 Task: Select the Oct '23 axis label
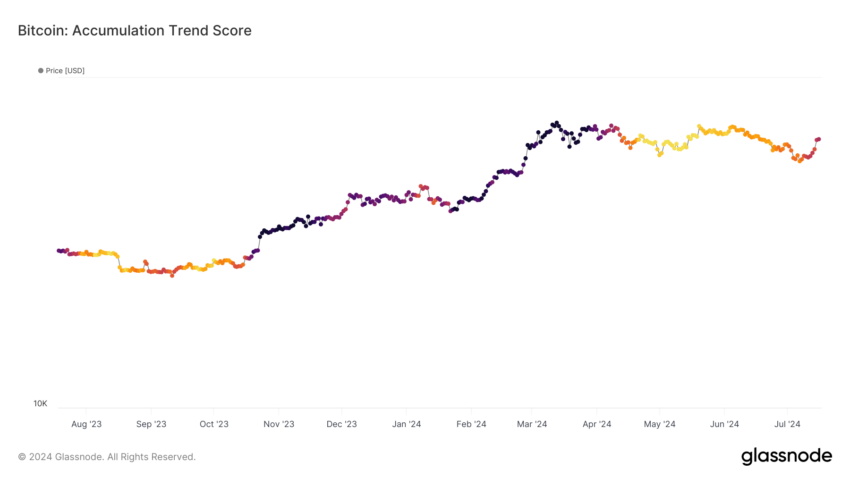coord(214,424)
